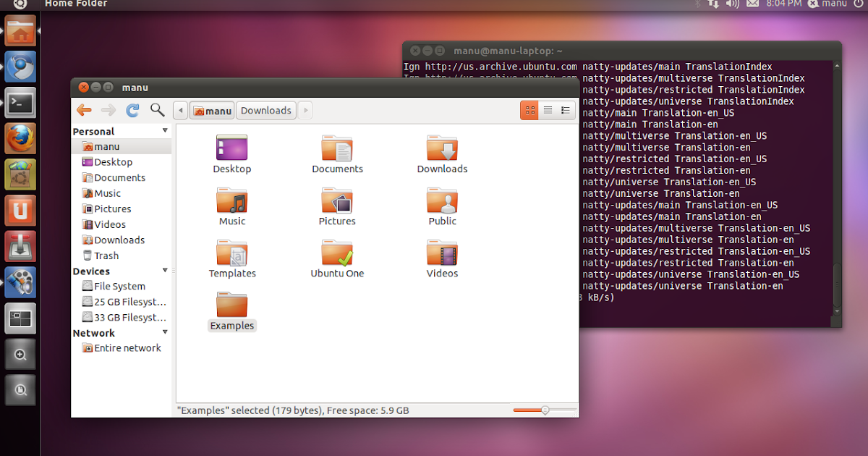Screen dimensions: 868x456
Task: Click the terminal window scrollbar
Action: coord(838,286)
